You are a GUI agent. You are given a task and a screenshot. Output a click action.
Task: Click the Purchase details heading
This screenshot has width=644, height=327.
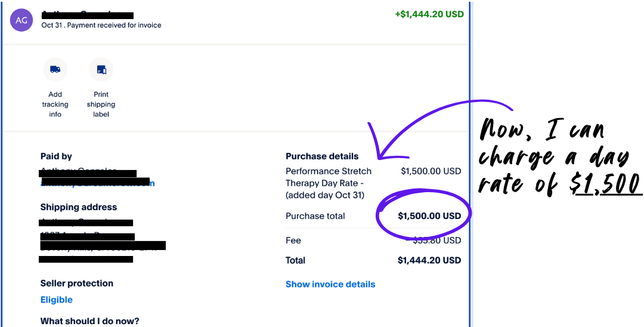coord(322,156)
